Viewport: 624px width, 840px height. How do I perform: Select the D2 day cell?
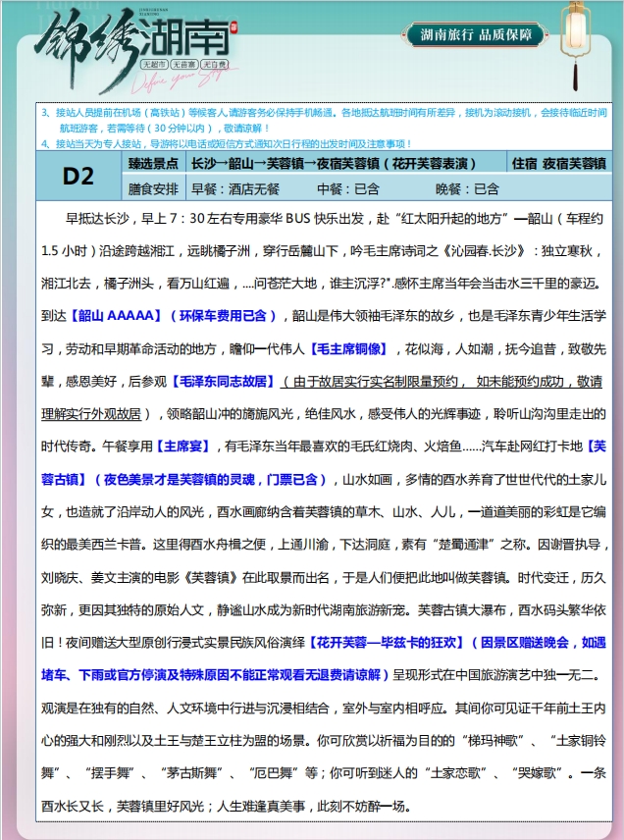[x=78, y=176]
